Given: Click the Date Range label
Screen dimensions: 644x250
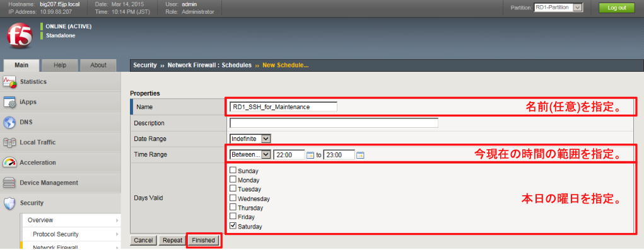Looking at the screenshot, I should tap(150, 139).
